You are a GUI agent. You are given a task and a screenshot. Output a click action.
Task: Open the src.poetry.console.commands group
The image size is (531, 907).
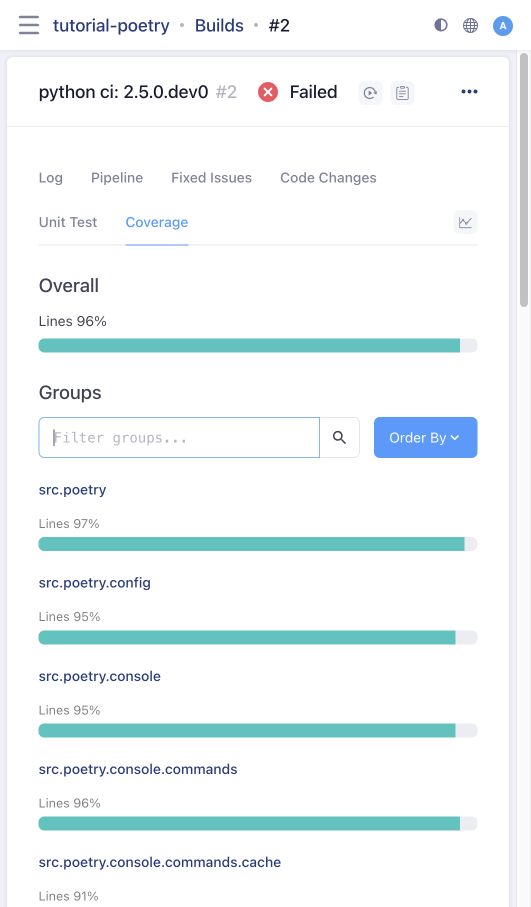click(138, 769)
